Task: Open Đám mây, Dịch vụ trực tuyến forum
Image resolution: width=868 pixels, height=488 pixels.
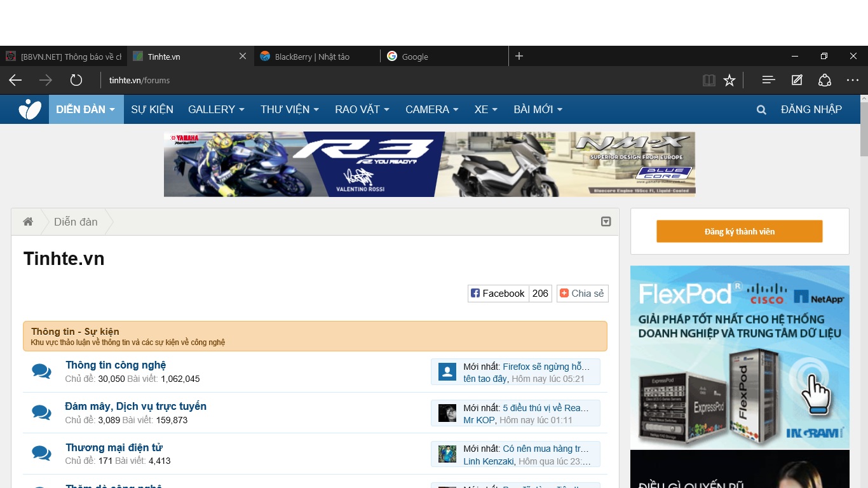Action: point(136,406)
